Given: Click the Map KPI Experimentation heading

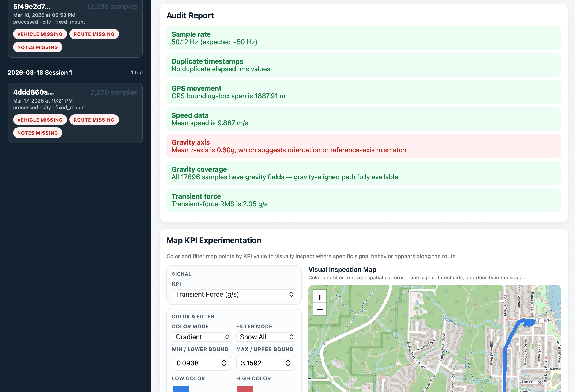Looking at the screenshot, I should click(x=214, y=240).
